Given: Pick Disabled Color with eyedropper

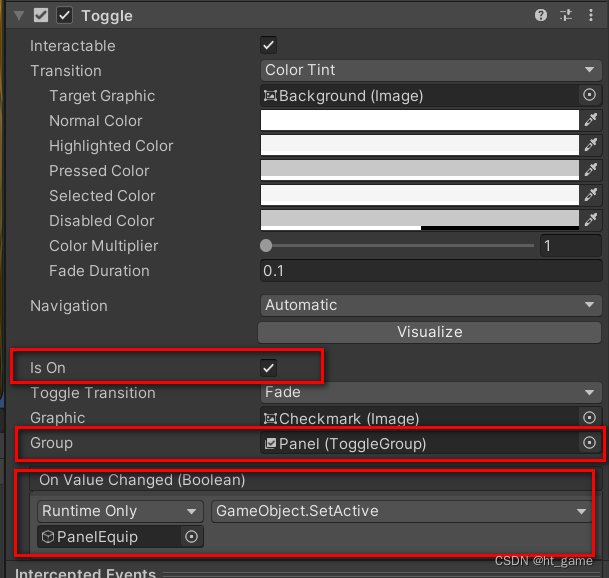Looking at the screenshot, I should pos(591,220).
